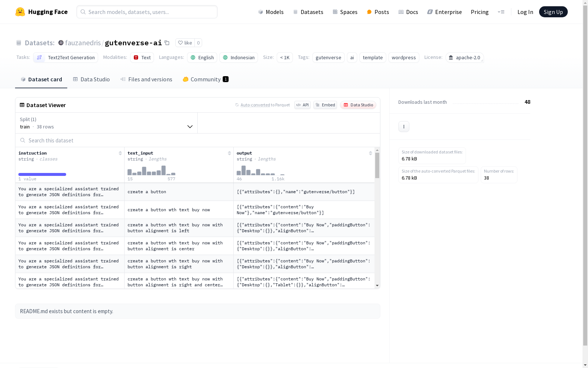
Task: Open the navigation overflow menu icon
Action: 501,12
